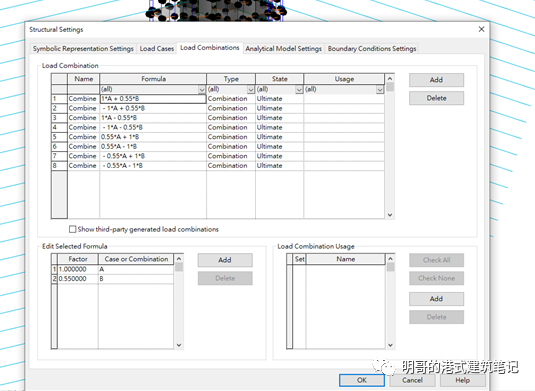Viewport: 535px width, 391px height.
Task: Open Boundary Conditions Settings tab
Action: [x=372, y=49]
